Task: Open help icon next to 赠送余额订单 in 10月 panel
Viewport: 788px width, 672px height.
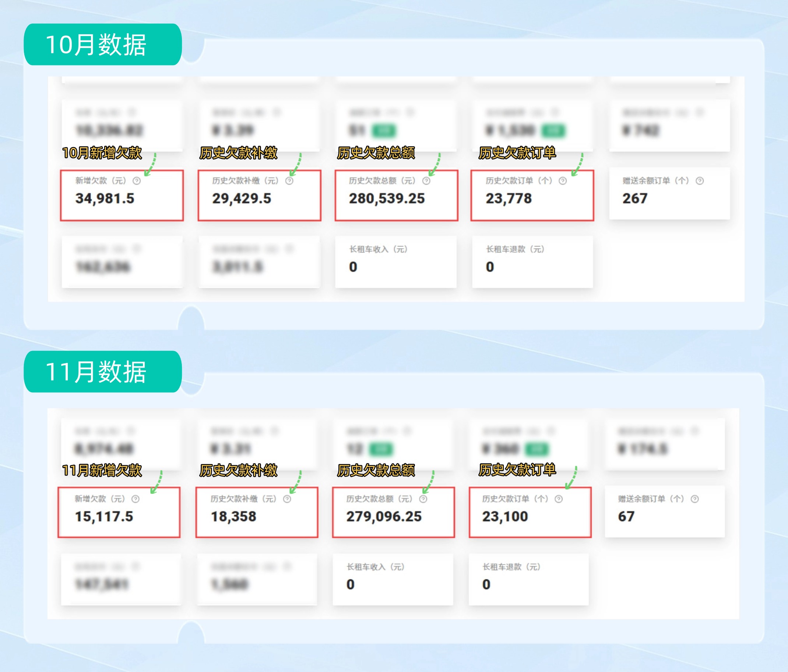Action: 699,181
